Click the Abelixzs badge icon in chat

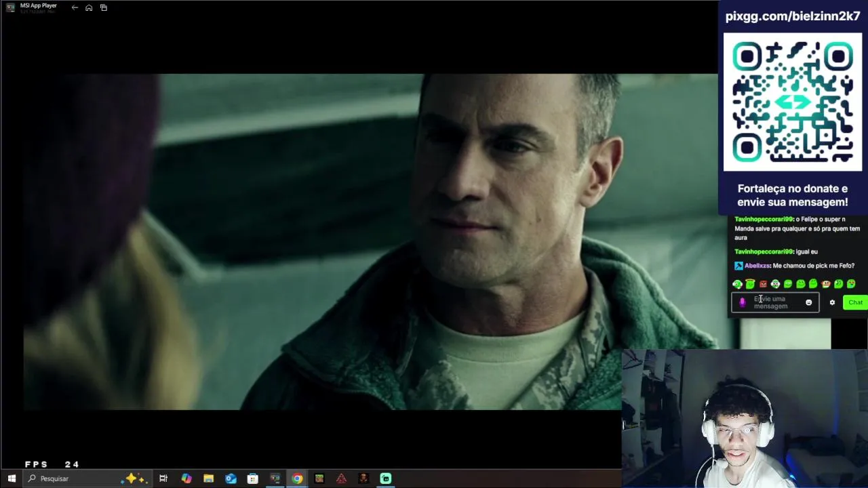coord(738,266)
